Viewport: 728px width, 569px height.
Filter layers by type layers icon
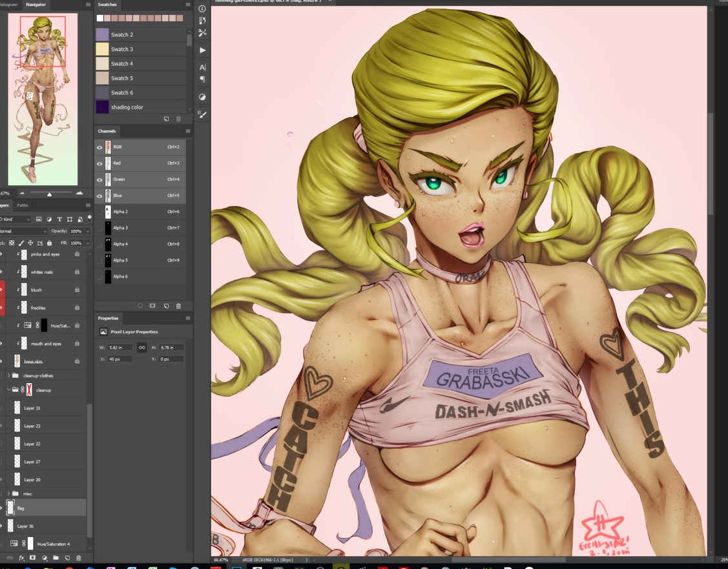click(x=59, y=219)
